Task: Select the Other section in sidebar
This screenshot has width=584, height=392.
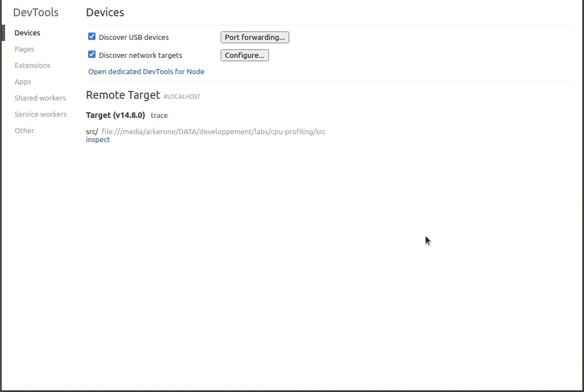Action: click(24, 131)
